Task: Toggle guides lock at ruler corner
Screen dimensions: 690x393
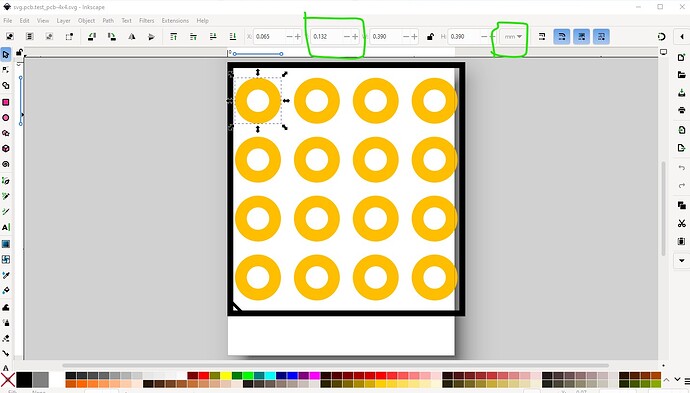Action: point(19,53)
